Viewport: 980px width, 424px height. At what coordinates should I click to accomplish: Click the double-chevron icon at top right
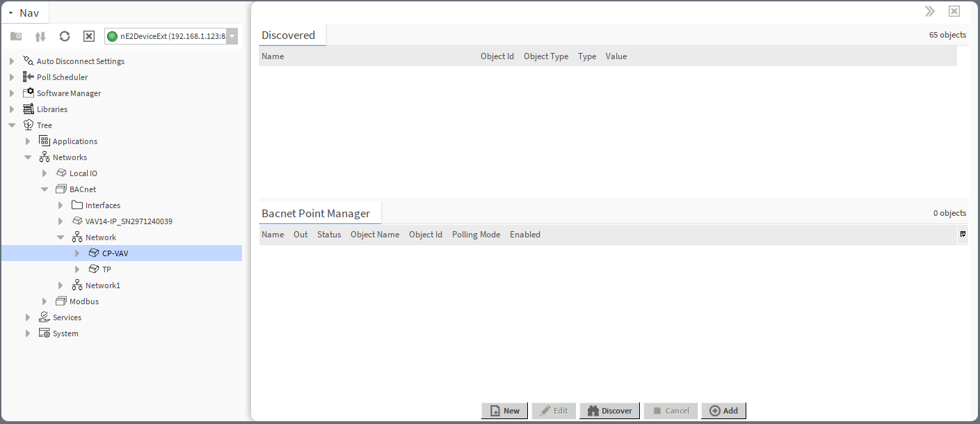pos(930,10)
